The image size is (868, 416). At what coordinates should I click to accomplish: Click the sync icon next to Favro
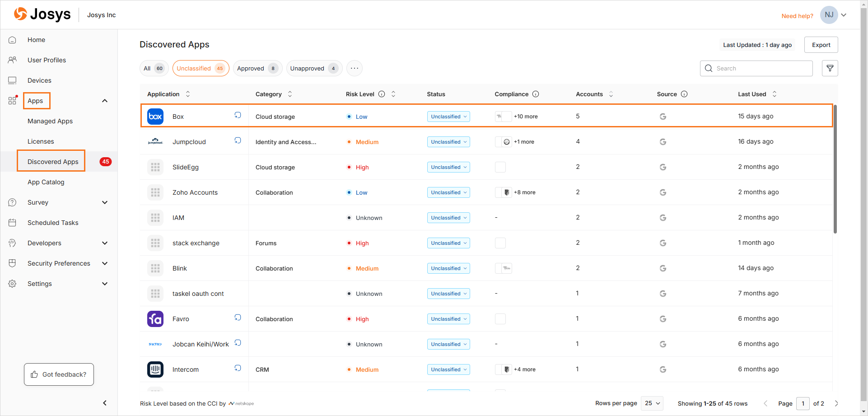(238, 318)
